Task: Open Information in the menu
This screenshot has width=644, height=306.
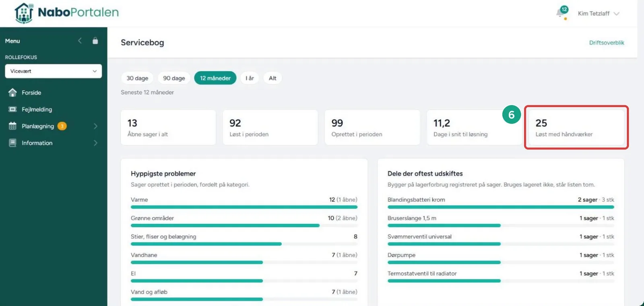Action: coord(37,143)
